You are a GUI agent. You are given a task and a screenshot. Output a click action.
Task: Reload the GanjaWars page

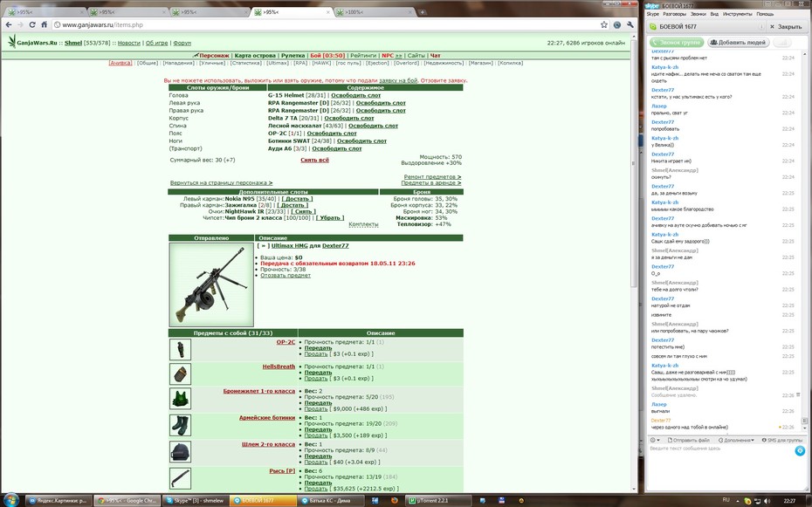[x=32, y=24]
